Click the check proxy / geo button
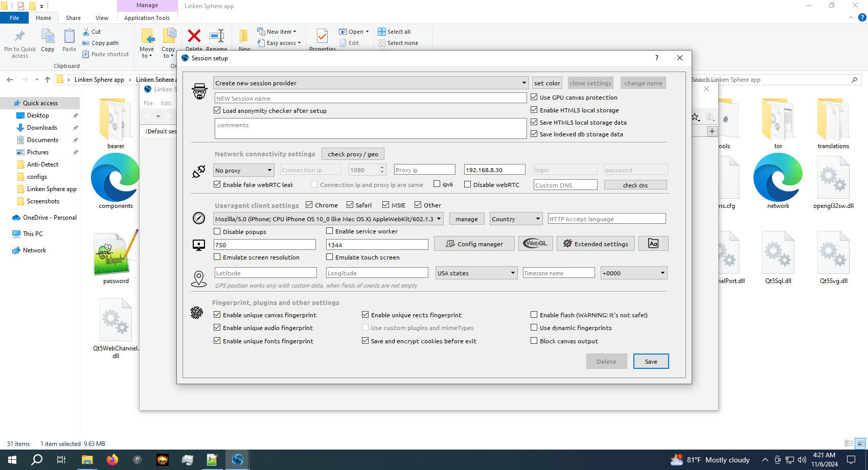868x470 pixels. point(353,154)
